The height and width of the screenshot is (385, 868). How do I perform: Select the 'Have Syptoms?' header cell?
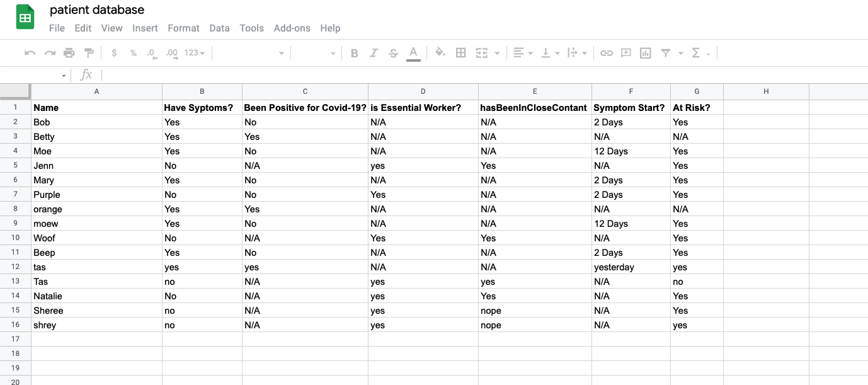pos(202,107)
